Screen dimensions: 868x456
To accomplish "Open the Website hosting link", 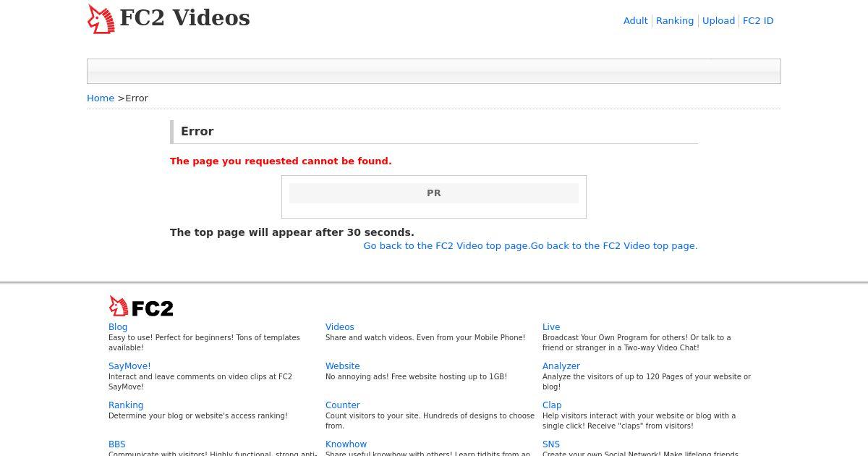I will pyautogui.click(x=342, y=366).
